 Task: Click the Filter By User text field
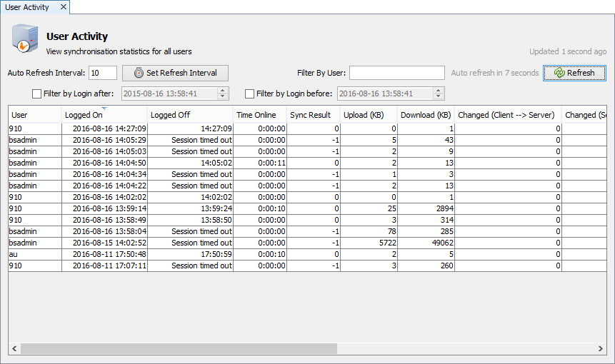coord(397,73)
